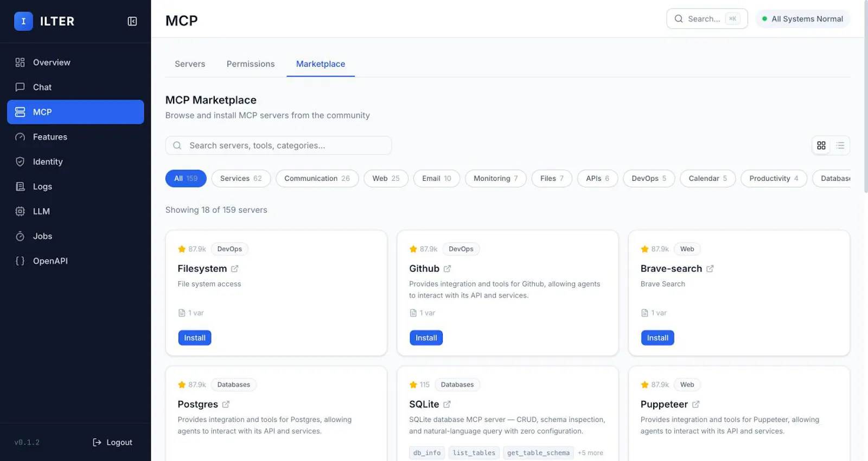868x461 pixels.
Task: Open Brave-search external link icon
Action: [710, 269]
